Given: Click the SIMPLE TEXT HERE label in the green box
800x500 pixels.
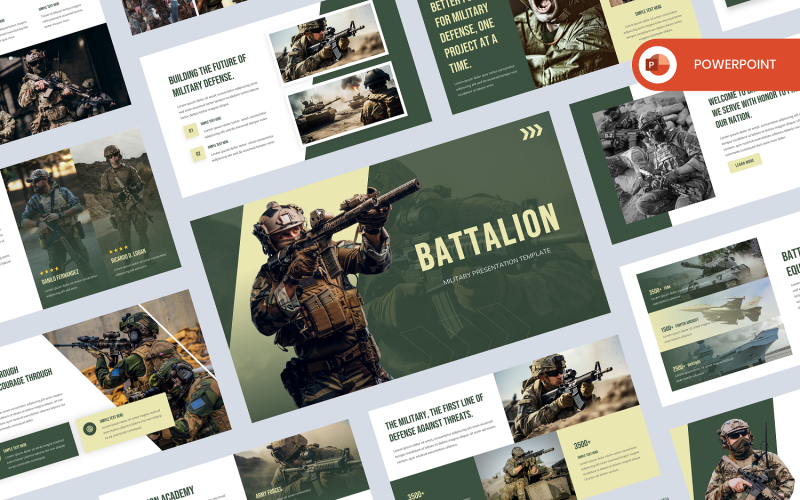Looking at the screenshot, I should (16, 448).
